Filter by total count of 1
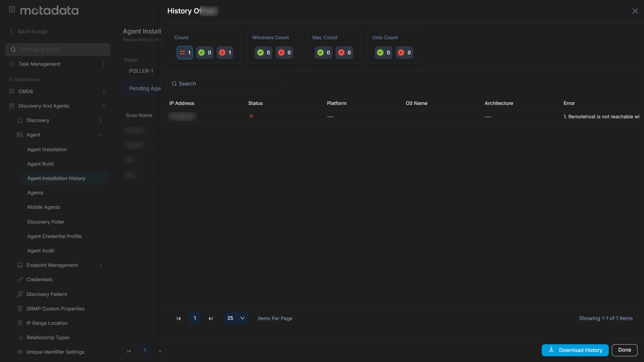 (185, 53)
